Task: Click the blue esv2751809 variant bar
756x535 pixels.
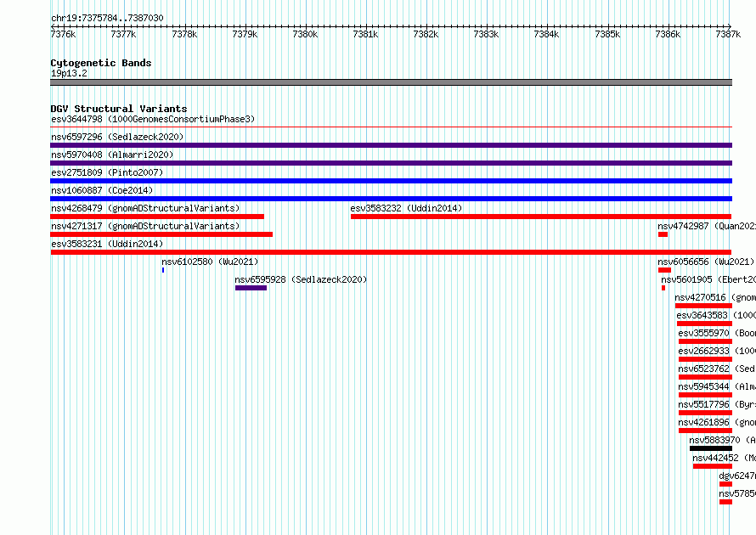Action: click(x=391, y=181)
